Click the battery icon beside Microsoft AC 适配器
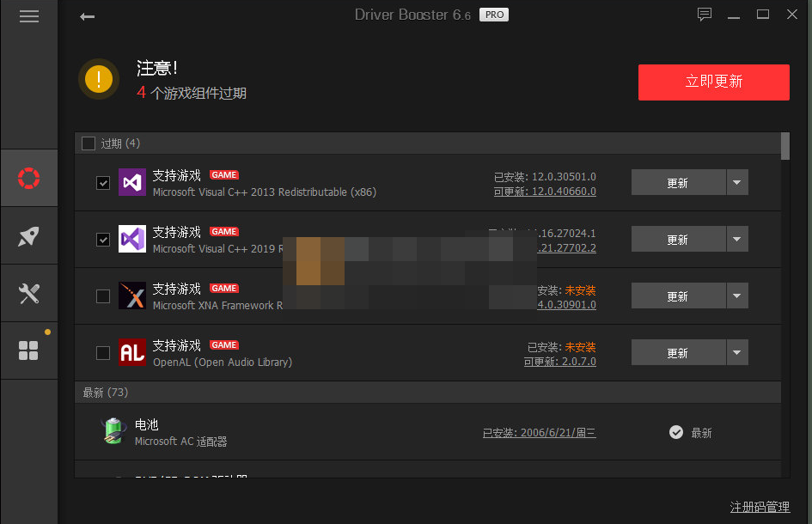Screen dimensions: 812x524 [113, 431]
